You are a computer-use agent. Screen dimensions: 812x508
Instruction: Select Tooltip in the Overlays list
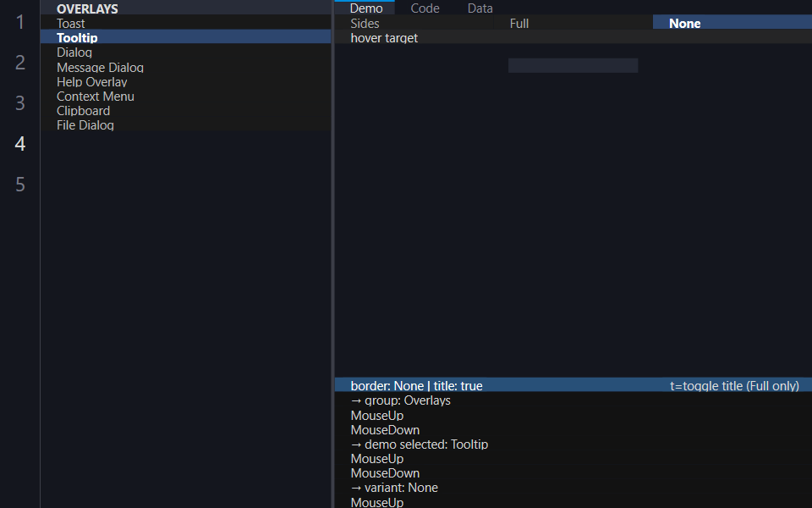[185, 38]
